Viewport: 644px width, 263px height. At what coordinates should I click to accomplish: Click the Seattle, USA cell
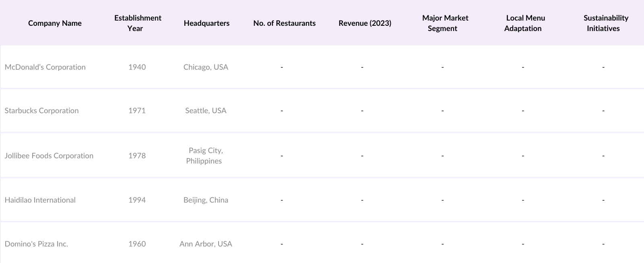pyautogui.click(x=206, y=110)
